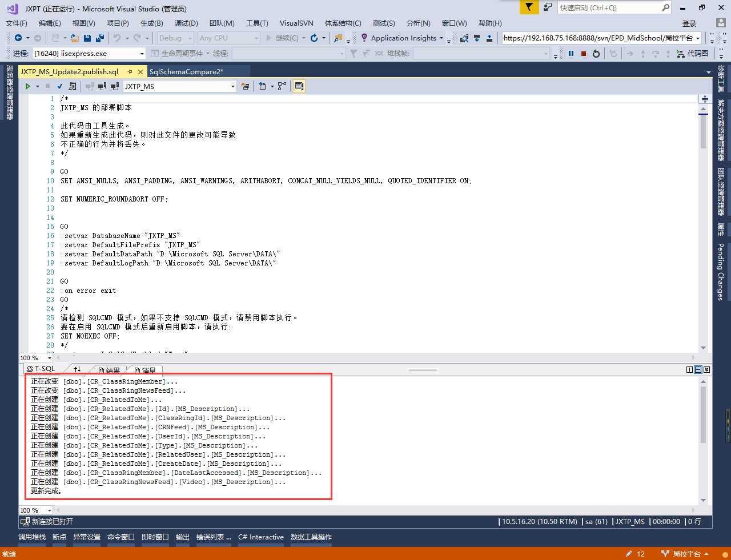Viewport: 731px width, 560px height.
Task: Click SVN repository browser icon
Action: point(464,38)
